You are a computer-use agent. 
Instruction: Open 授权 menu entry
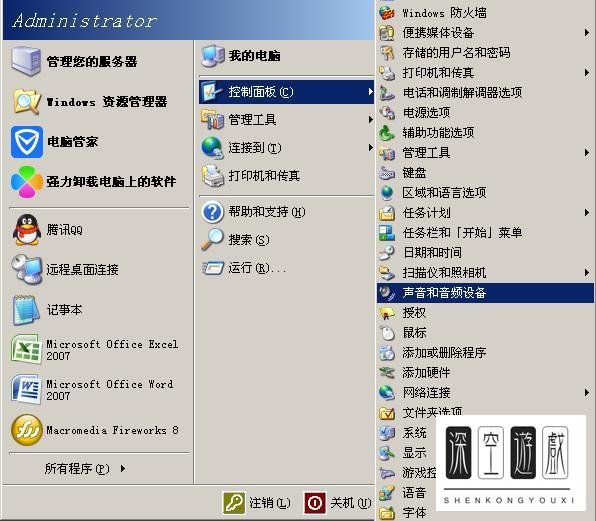point(485,313)
